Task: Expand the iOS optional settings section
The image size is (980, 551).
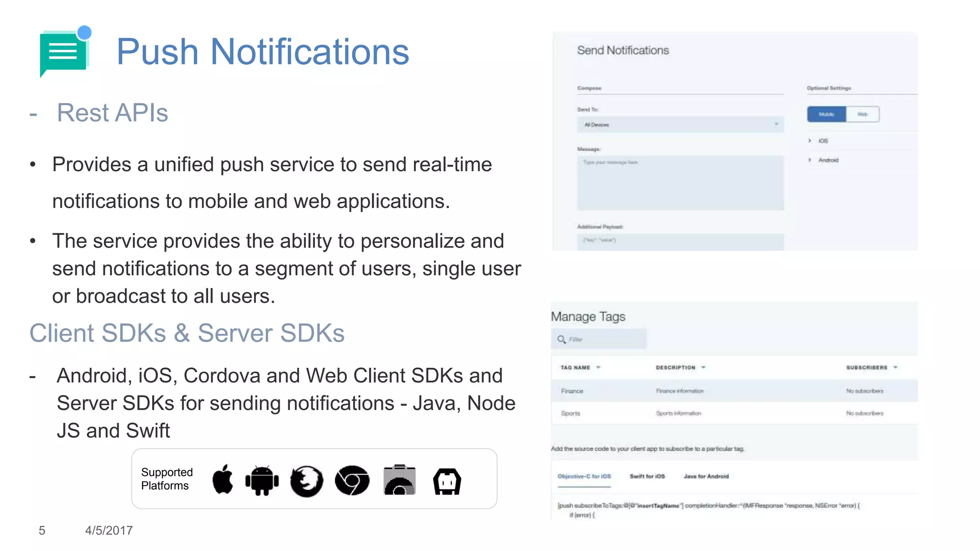Action: tap(818, 141)
